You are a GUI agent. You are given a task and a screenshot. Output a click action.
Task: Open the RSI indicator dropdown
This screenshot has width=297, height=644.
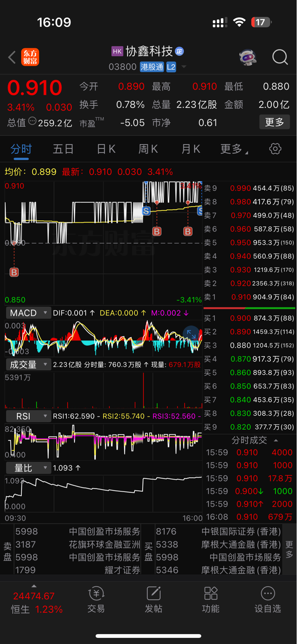(29, 416)
